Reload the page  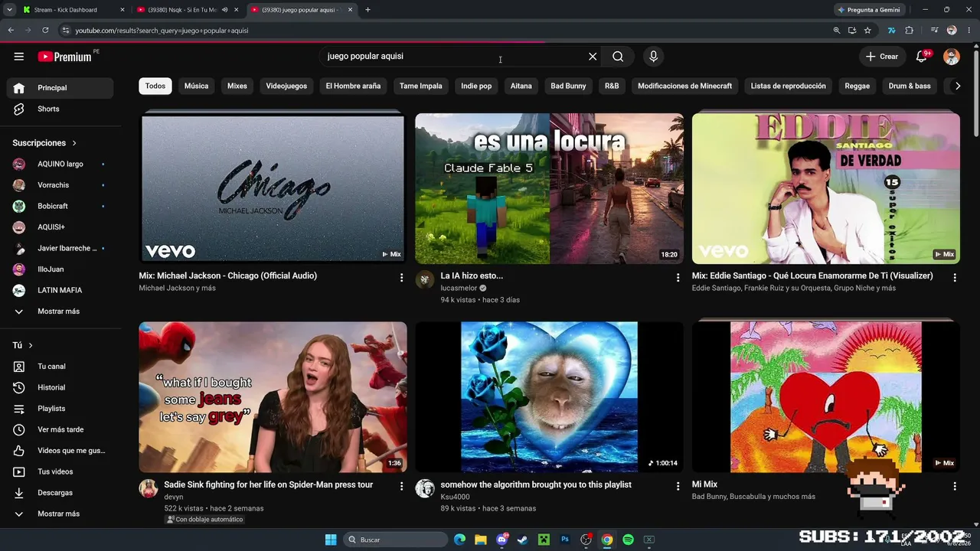45,31
